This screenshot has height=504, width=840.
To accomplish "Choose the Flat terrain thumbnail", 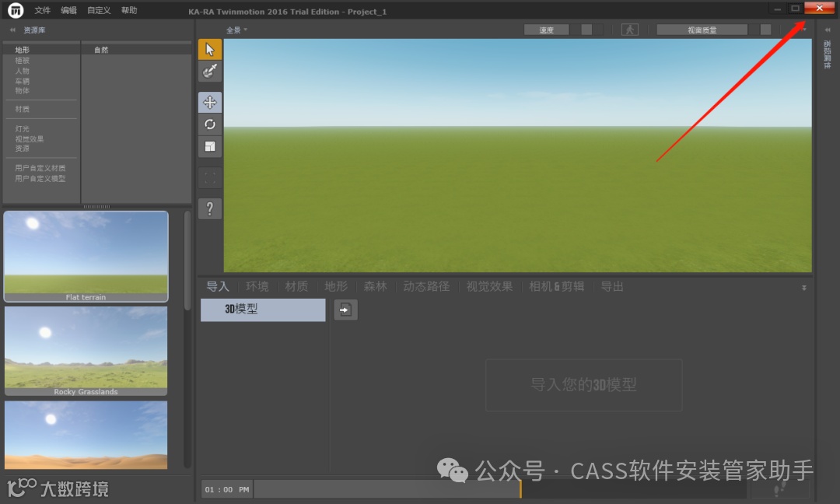I will [x=86, y=257].
